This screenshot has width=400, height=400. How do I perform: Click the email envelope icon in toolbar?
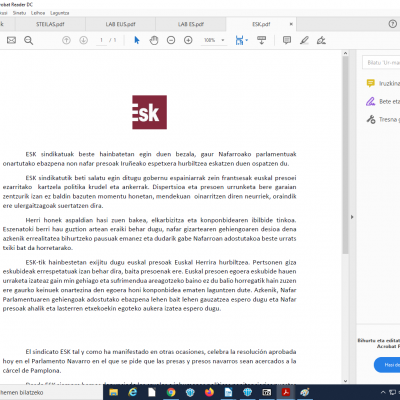[11, 40]
